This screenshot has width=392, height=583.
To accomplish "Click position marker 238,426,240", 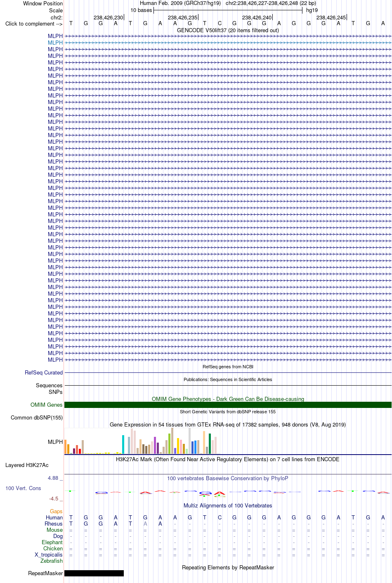I will point(257,17).
